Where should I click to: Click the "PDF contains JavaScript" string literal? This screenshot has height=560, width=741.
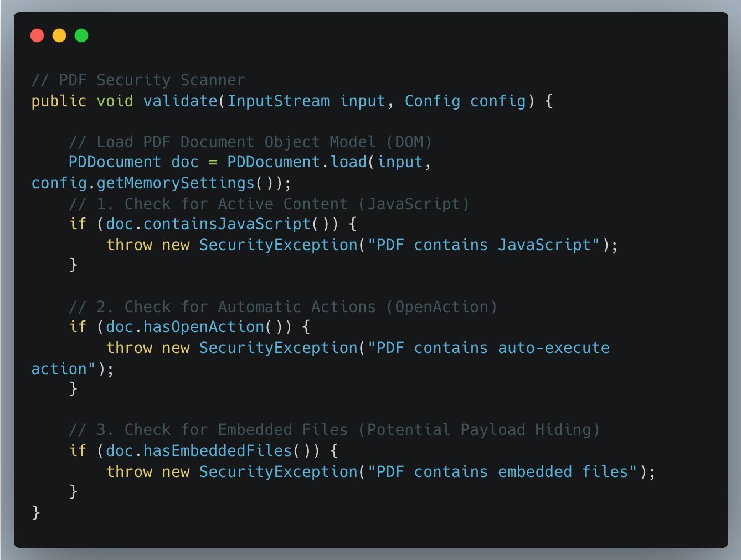[x=484, y=245]
